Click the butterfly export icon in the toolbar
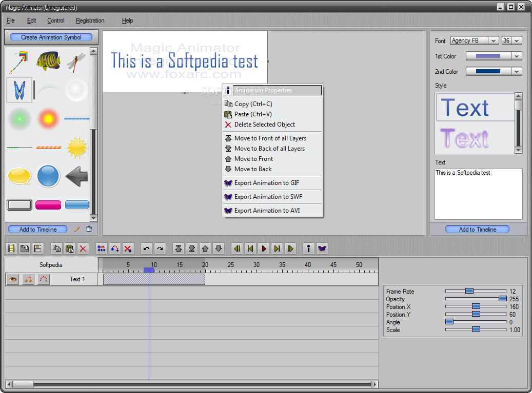532x393 pixels. pos(322,249)
